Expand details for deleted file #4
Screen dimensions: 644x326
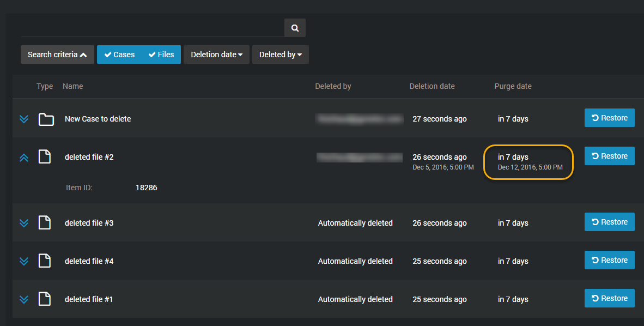[24, 262]
